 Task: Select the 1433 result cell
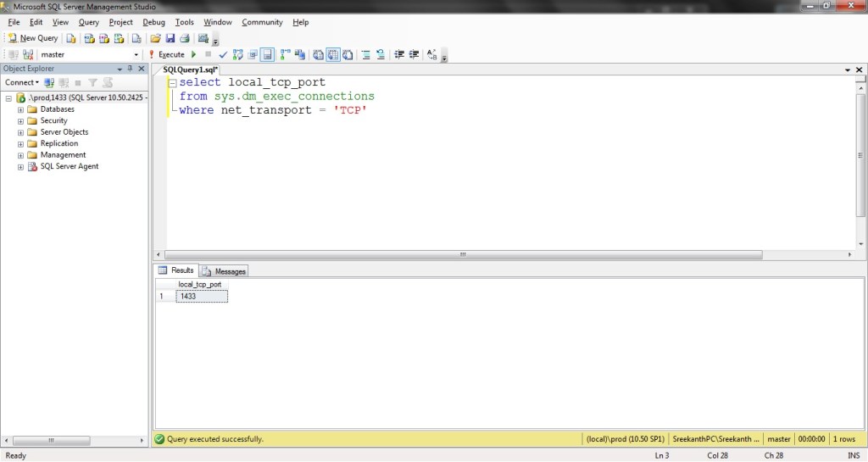[202, 297]
